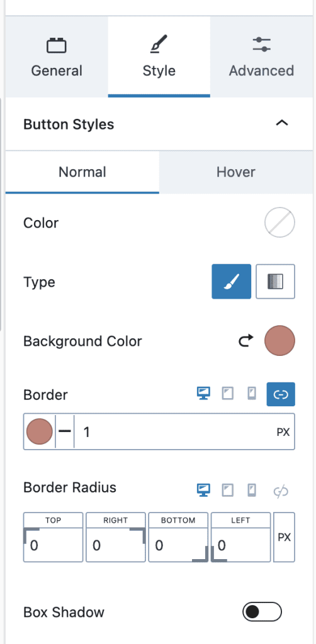This screenshot has height=644, width=316.
Task: Choose desktop device for Border Radius
Action: point(203,489)
